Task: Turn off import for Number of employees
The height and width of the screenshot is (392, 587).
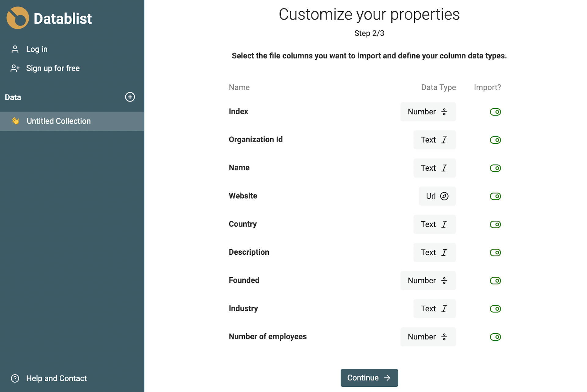Action: click(x=496, y=337)
